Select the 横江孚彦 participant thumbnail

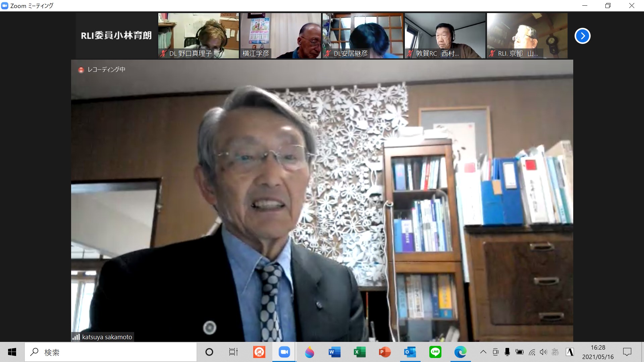(x=281, y=36)
